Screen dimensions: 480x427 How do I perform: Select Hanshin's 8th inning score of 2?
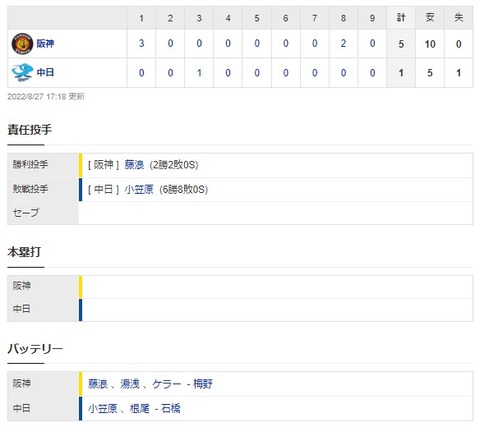(x=343, y=43)
